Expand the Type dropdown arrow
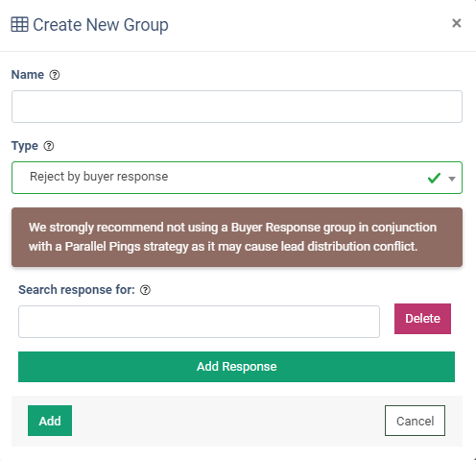The image size is (476, 460). coord(452,179)
